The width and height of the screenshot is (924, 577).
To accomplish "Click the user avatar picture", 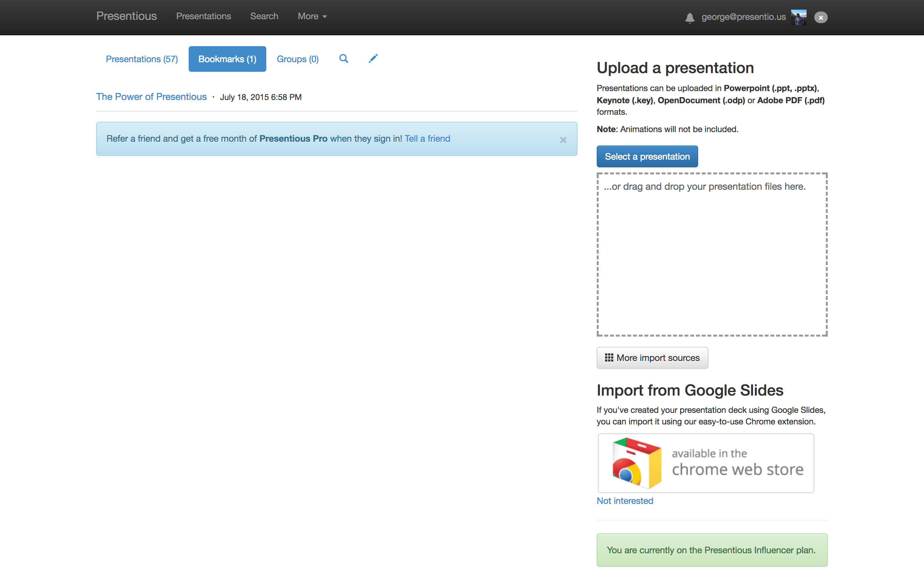I will [798, 17].
